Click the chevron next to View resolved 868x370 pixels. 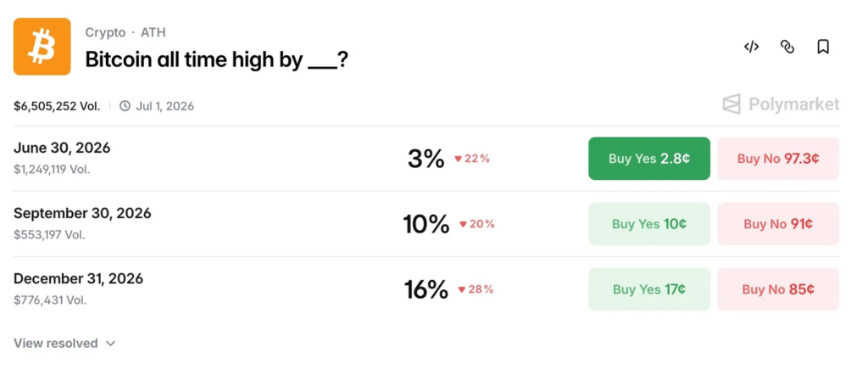coord(110,344)
